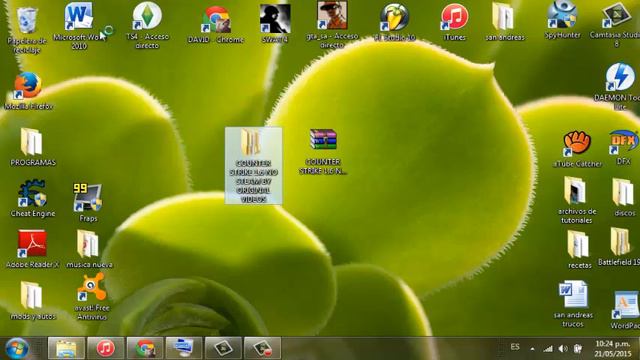This screenshot has width=640, height=360.
Task: Select the DAVID - Chrome shortcut
Action: click(x=216, y=20)
